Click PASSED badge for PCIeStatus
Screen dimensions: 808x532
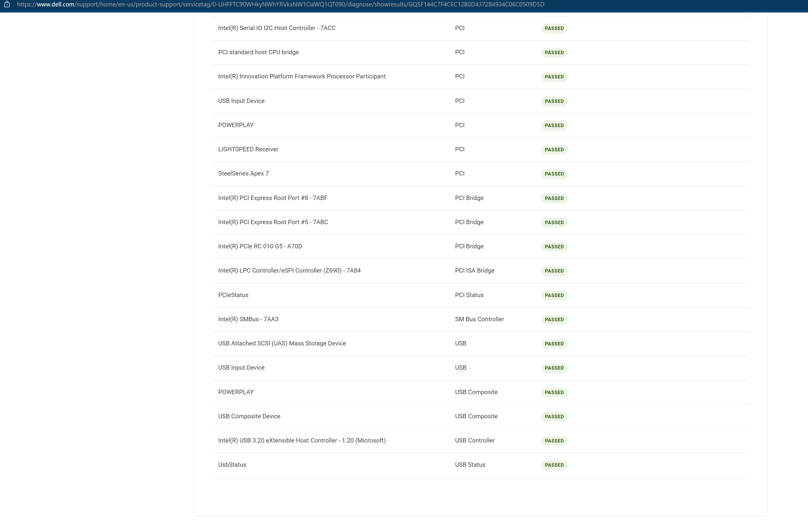click(554, 295)
